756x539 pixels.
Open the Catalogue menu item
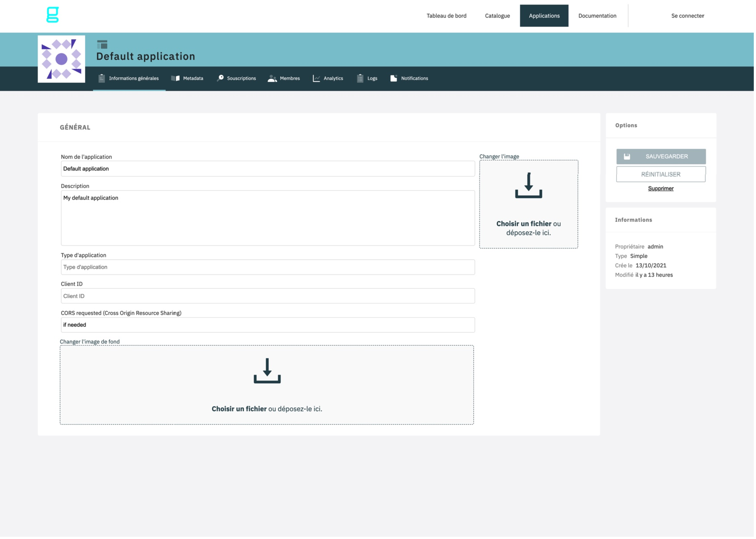tap(498, 16)
